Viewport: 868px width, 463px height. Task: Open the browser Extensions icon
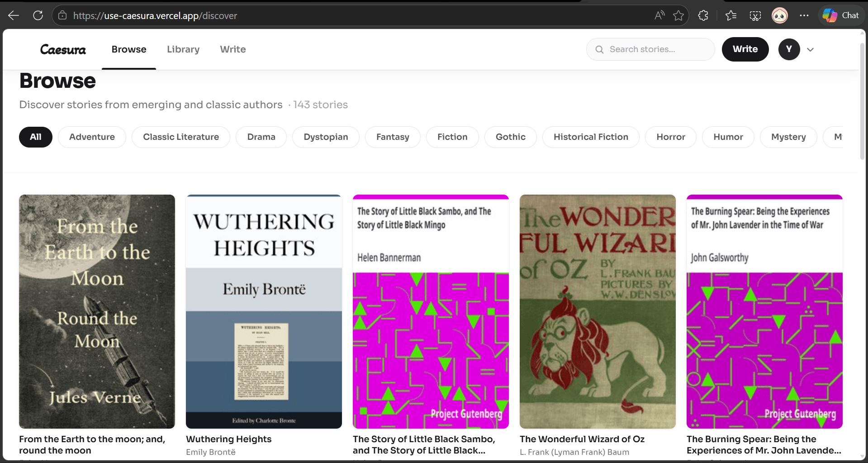tap(703, 15)
